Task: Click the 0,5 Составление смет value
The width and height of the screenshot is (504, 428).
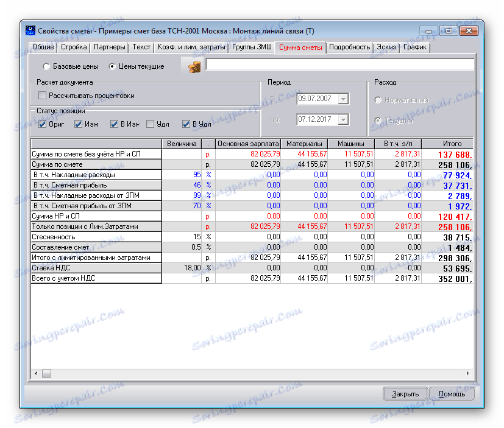Action: pos(182,247)
